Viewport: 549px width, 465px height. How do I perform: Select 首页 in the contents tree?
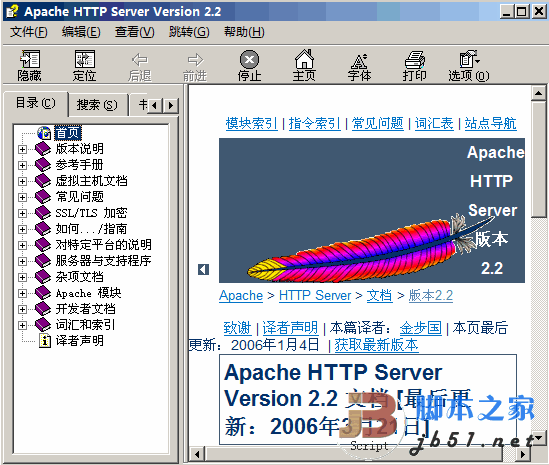68,133
